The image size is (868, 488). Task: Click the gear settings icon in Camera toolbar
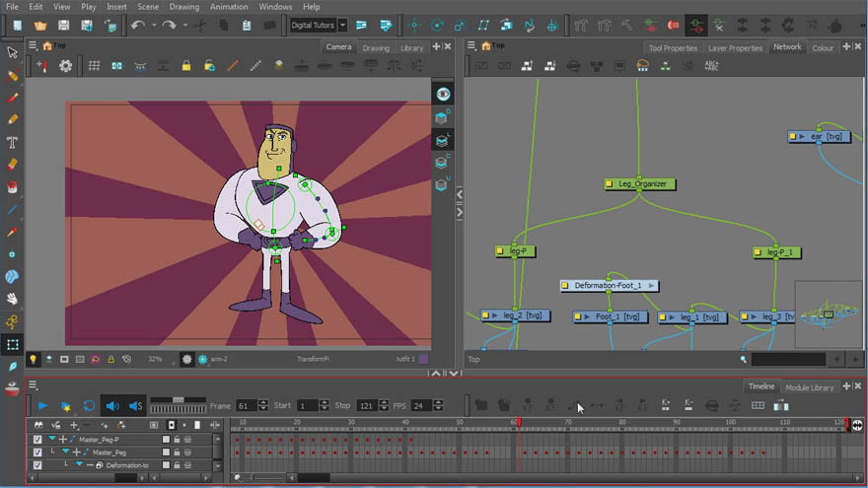tap(65, 66)
